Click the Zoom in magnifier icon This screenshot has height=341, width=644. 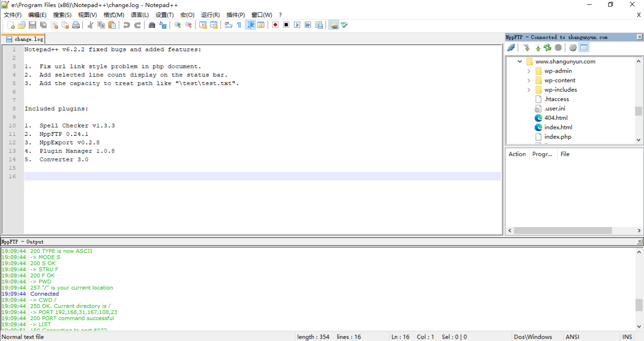coord(177,25)
